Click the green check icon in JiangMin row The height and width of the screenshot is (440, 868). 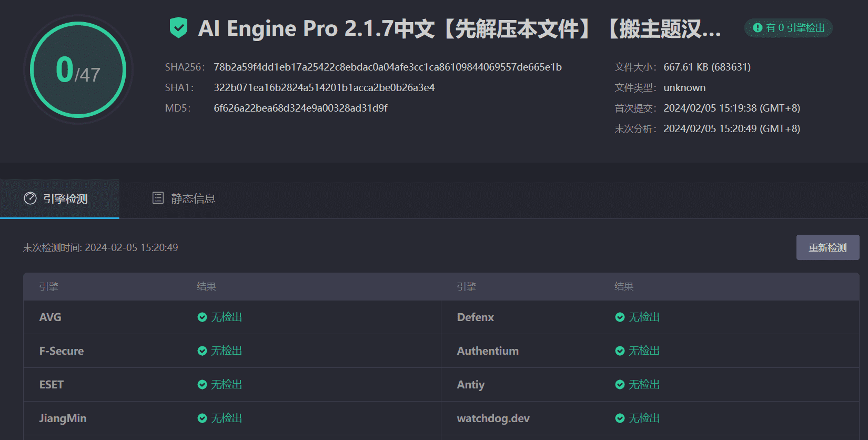click(202, 418)
